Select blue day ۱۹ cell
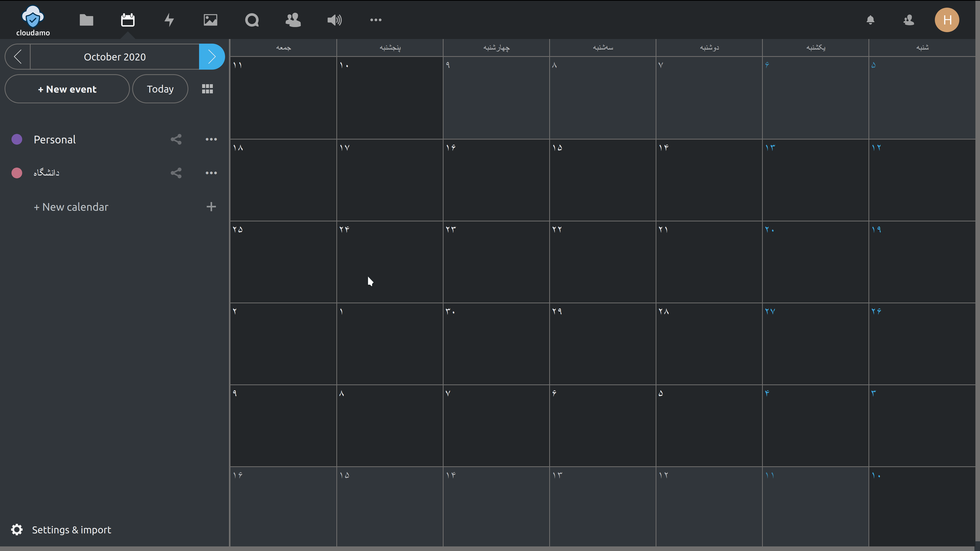The height and width of the screenshot is (551, 980). [x=922, y=262]
